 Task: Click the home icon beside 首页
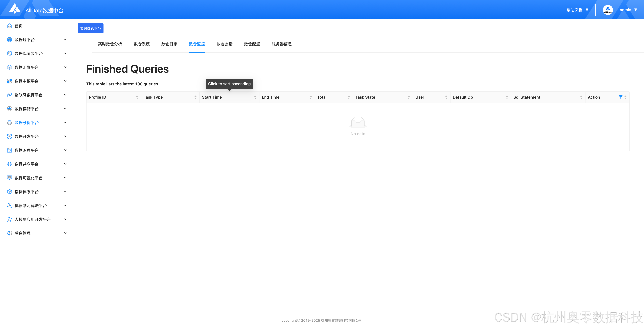tap(9, 26)
